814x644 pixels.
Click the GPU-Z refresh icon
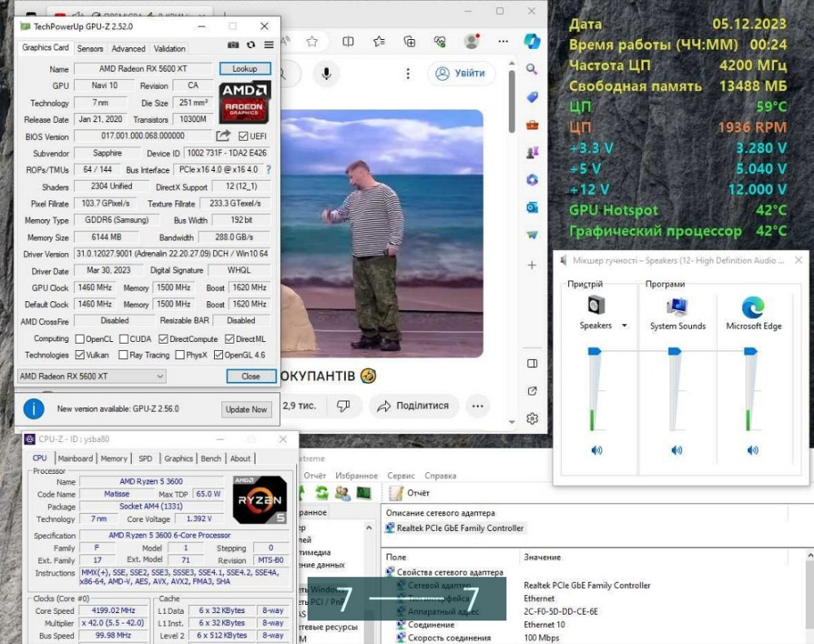click(251, 46)
